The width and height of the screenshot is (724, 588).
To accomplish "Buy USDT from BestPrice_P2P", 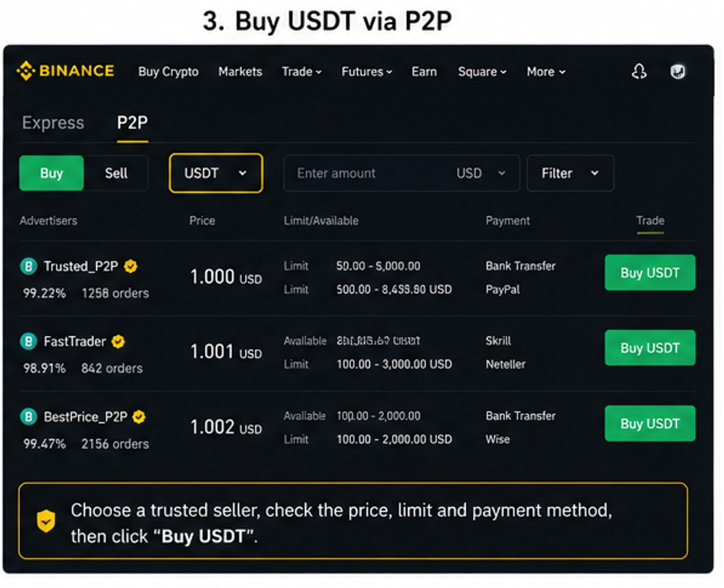I will pyautogui.click(x=650, y=423).
